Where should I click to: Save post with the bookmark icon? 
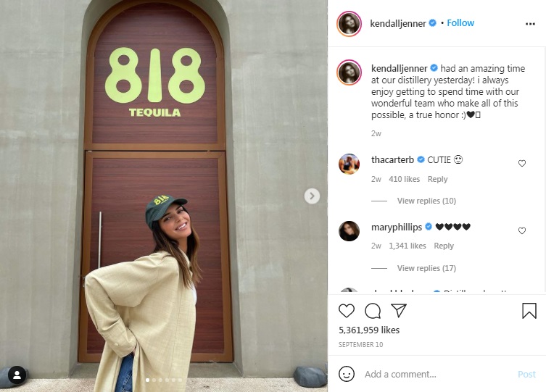[529, 311]
